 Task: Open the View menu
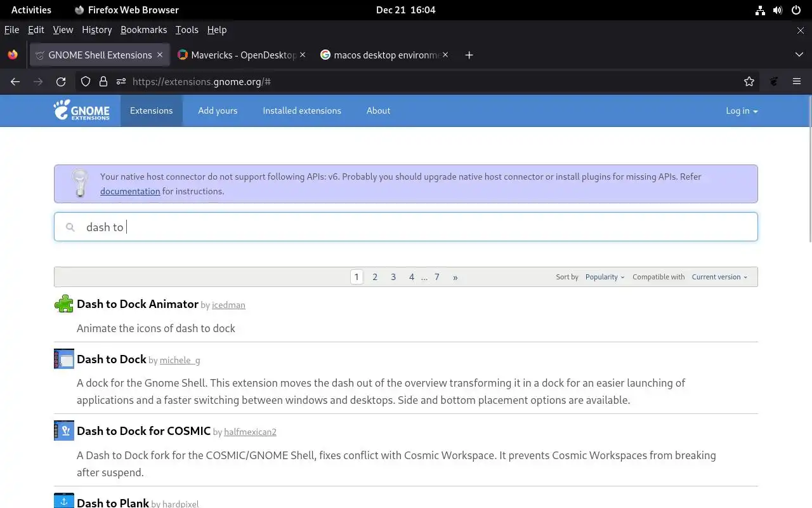[63, 30]
